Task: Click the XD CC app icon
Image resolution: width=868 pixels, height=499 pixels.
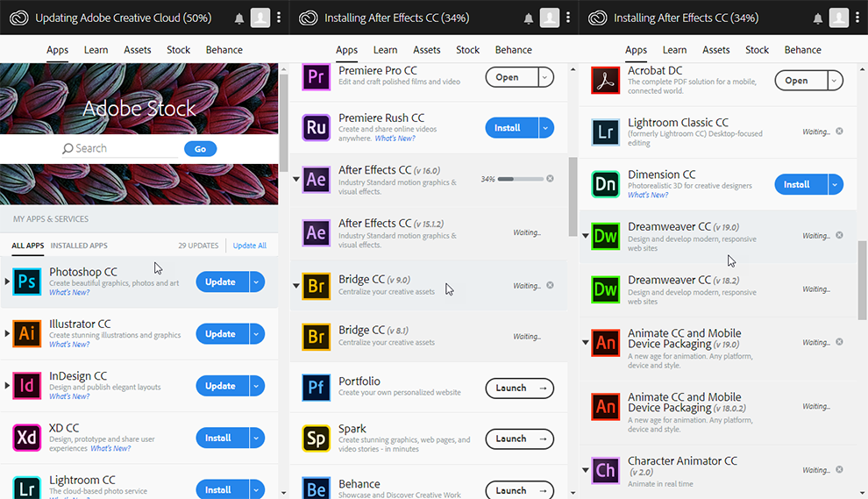Action: [x=27, y=438]
